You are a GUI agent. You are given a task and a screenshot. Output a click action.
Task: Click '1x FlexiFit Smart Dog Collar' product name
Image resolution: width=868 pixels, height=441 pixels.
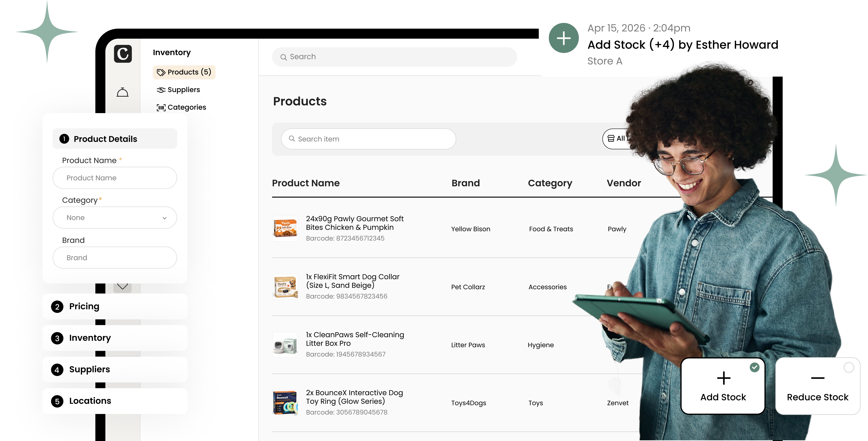click(x=352, y=281)
